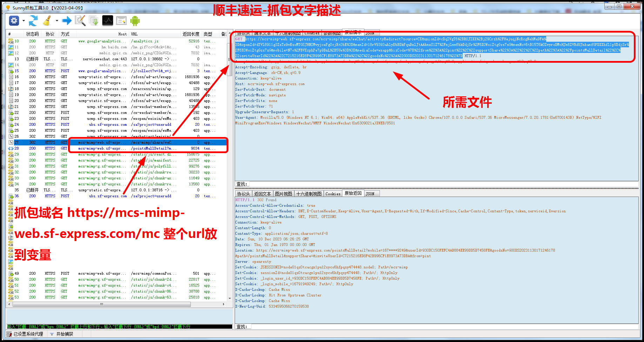Image resolution: width=644 pixels, height=342 pixels.
Task: Click the image icon of row 12
Action: 11,53
